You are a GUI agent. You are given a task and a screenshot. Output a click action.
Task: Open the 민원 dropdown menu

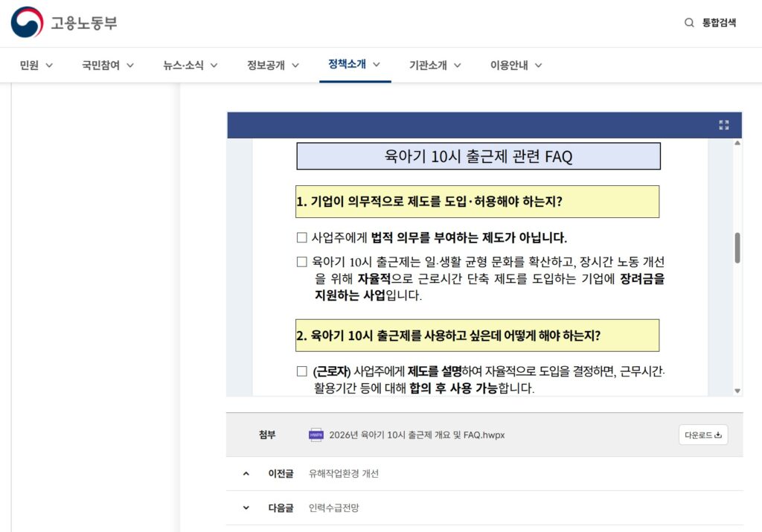pyautogui.click(x=34, y=65)
